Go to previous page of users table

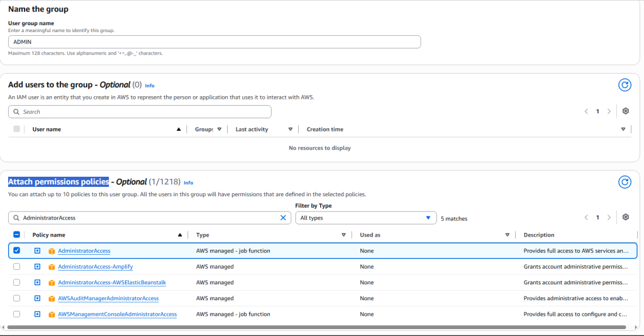(x=586, y=111)
